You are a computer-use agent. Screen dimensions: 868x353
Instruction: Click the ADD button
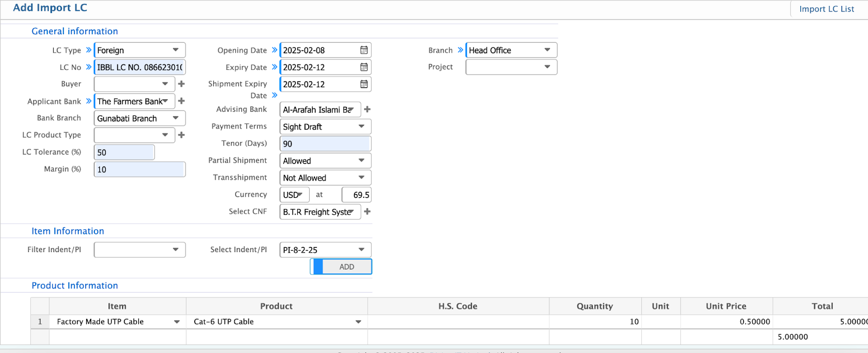[x=341, y=267]
